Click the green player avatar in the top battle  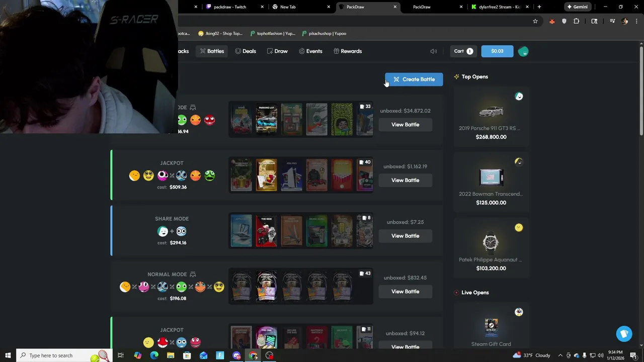182,120
